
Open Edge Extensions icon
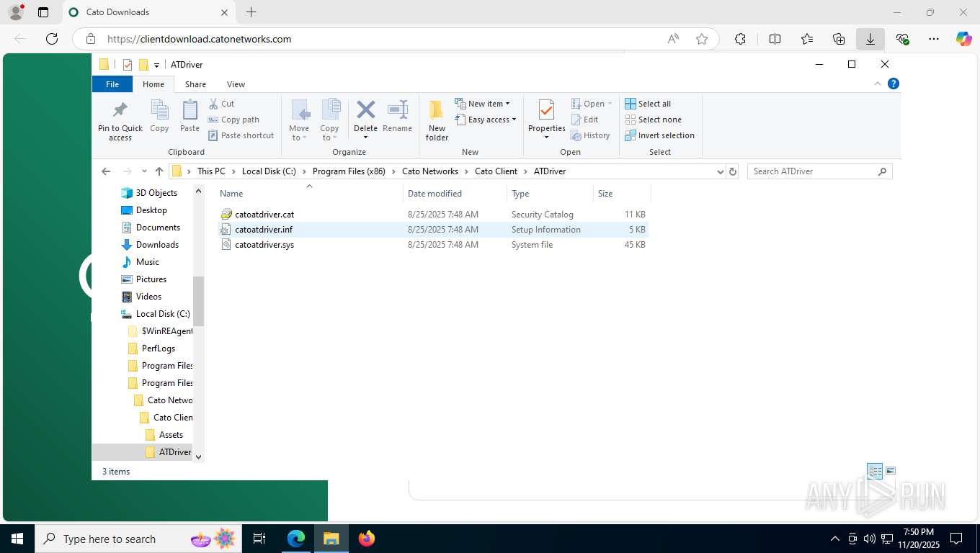pos(740,39)
